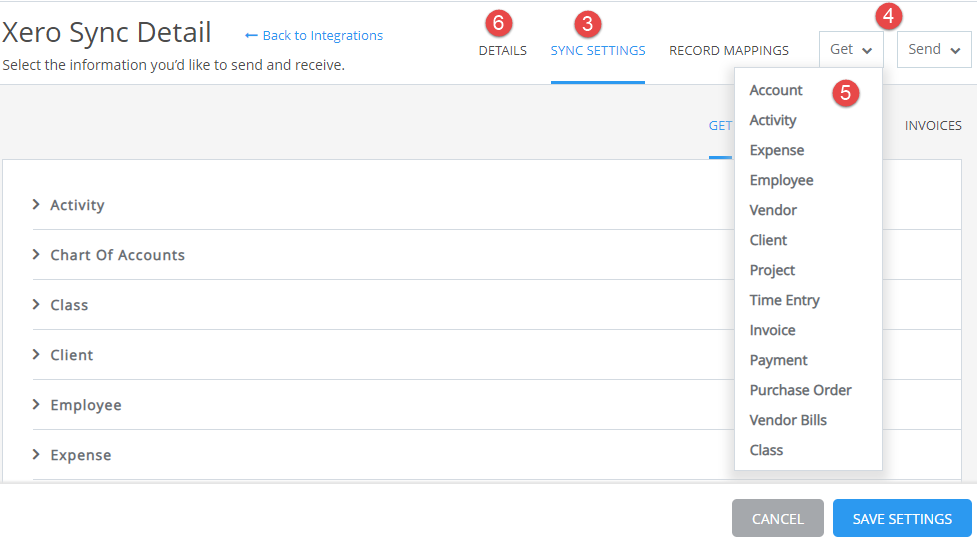Click the Expense row label in list
This screenshot has height=552, width=977.
coord(81,455)
